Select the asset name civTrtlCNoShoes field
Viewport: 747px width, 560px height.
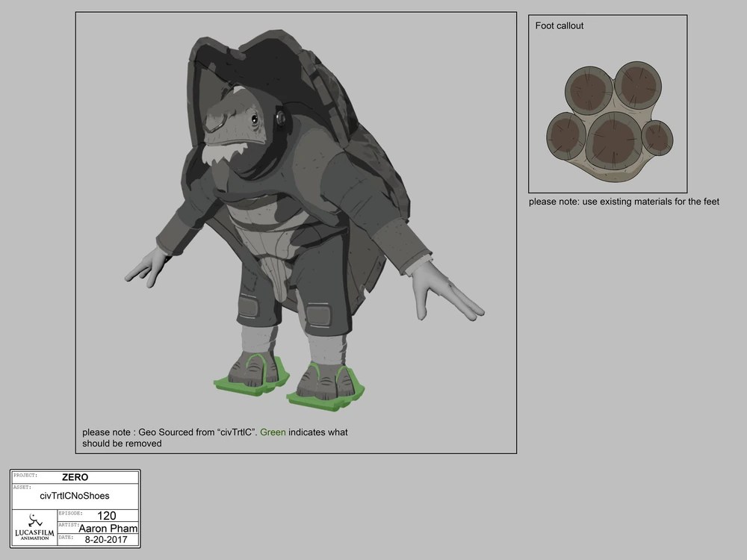75,496
